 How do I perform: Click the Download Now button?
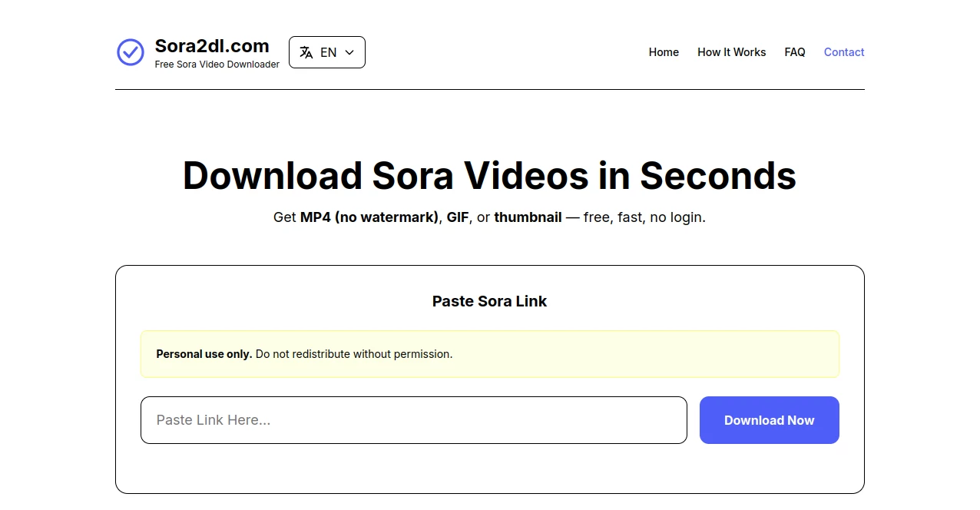click(x=769, y=420)
